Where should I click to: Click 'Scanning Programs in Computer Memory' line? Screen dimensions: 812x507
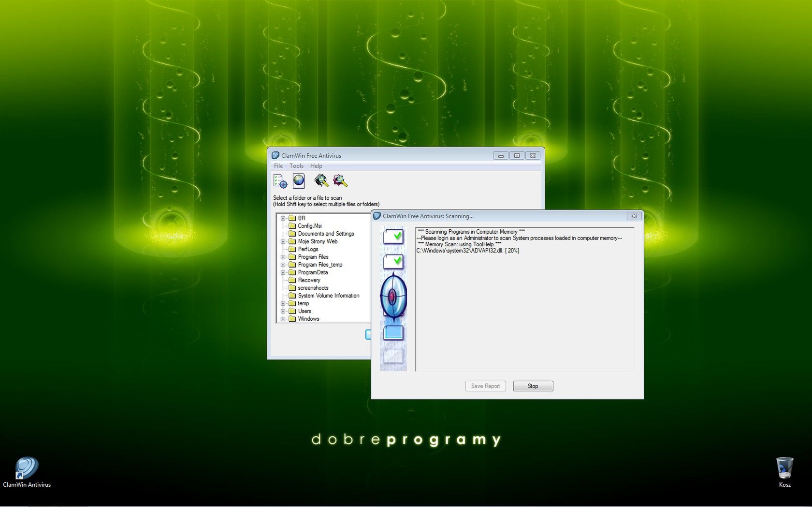click(x=471, y=232)
